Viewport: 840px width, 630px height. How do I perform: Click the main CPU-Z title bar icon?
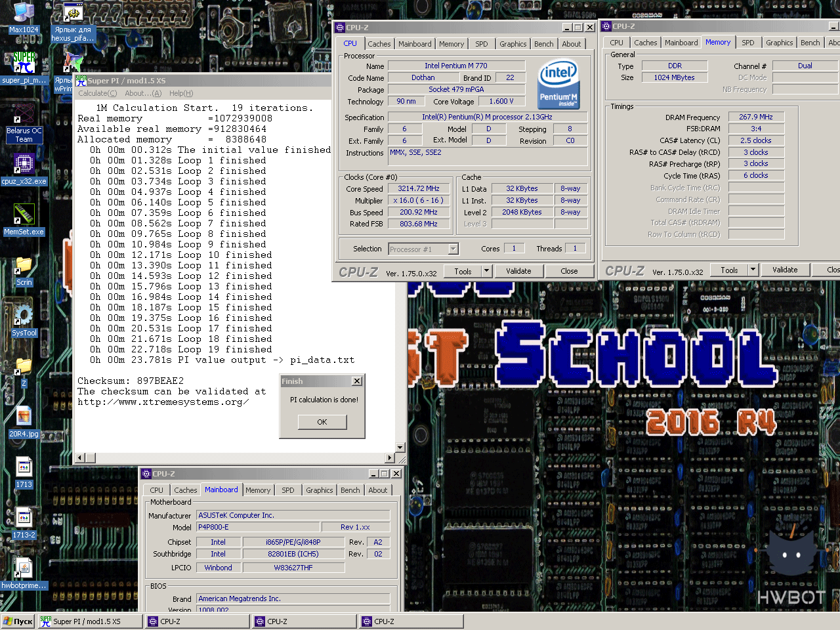pyautogui.click(x=339, y=28)
